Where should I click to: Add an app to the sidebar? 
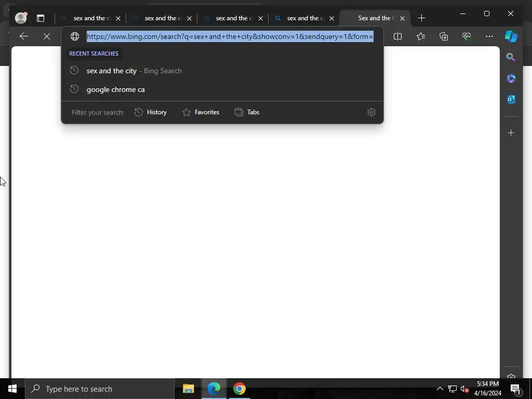click(511, 132)
